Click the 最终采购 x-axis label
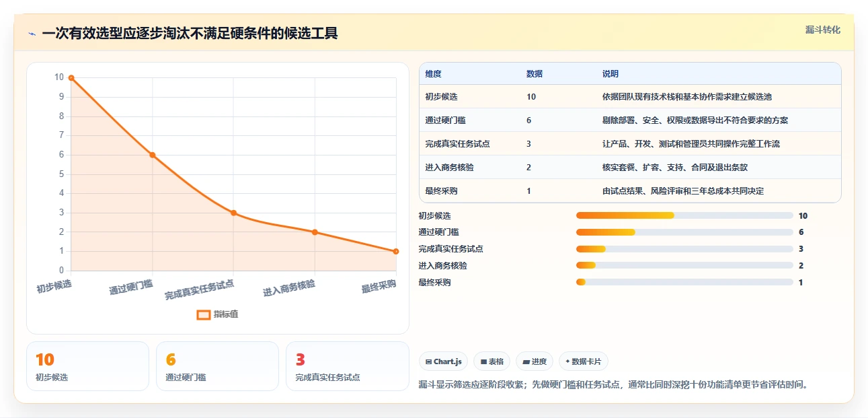 point(379,286)
